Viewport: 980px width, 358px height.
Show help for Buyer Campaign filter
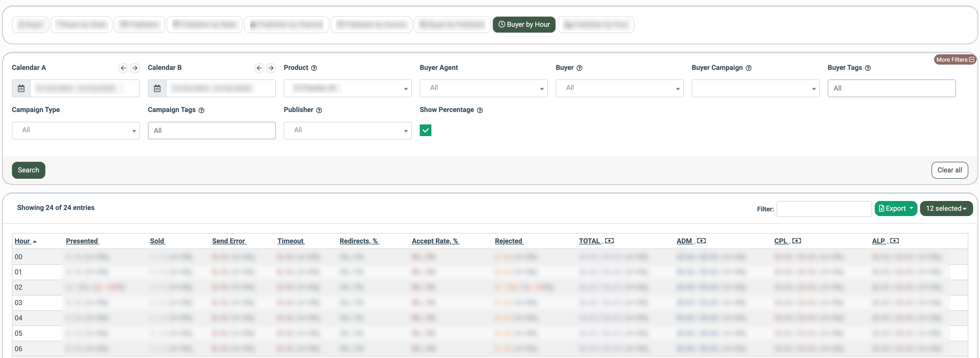748,68
